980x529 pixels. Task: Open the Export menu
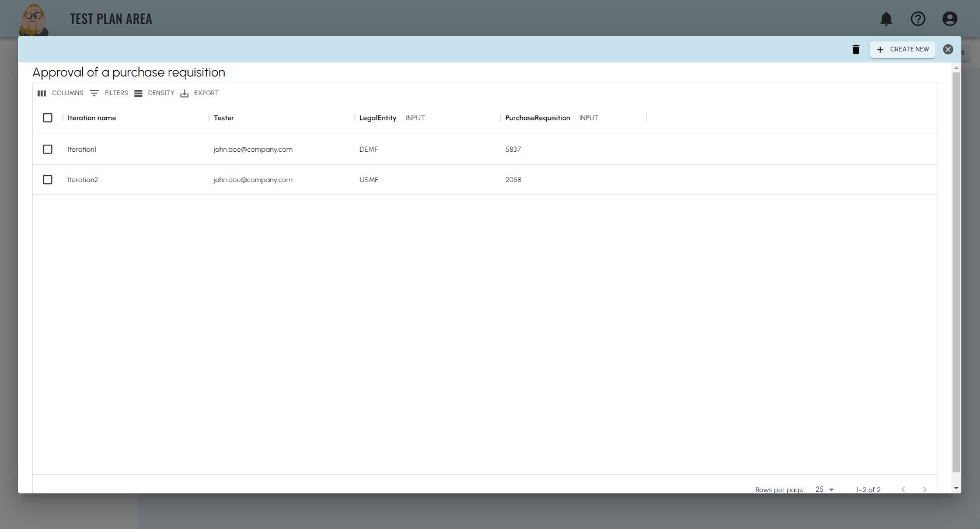tap(200, 93)
